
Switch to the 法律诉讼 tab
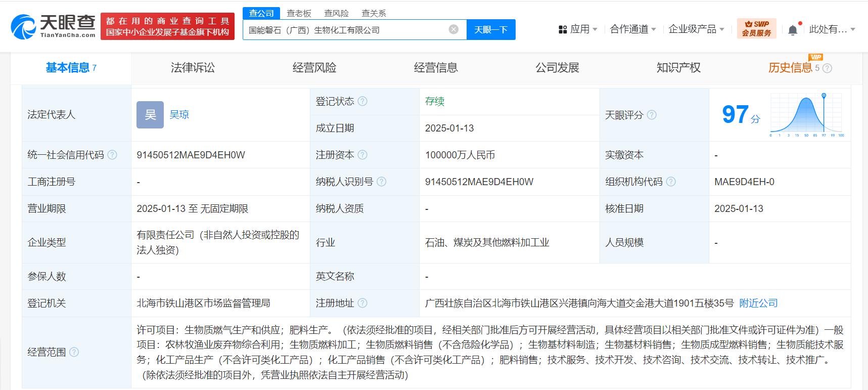(193, 68)
